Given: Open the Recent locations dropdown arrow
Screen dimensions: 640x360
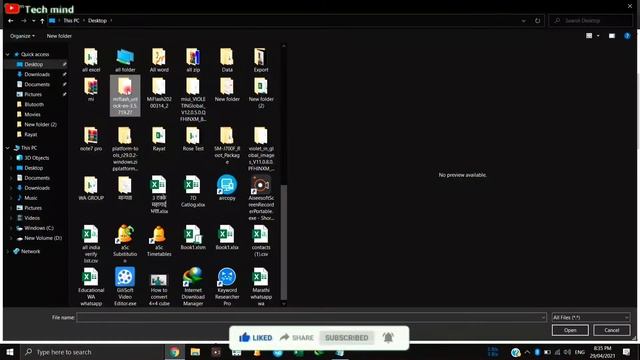Looking at the screenshot, I should click(x=33, y=21).
